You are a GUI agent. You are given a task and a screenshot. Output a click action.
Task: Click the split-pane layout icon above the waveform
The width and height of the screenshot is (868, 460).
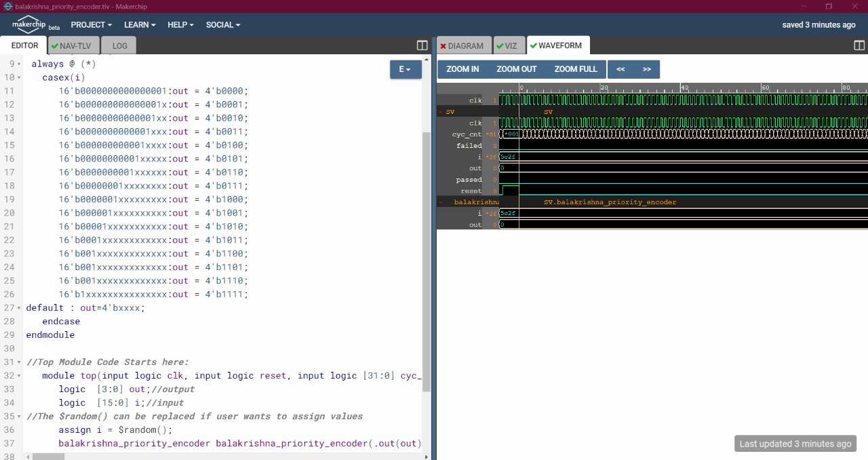click(x=859, y=45)
